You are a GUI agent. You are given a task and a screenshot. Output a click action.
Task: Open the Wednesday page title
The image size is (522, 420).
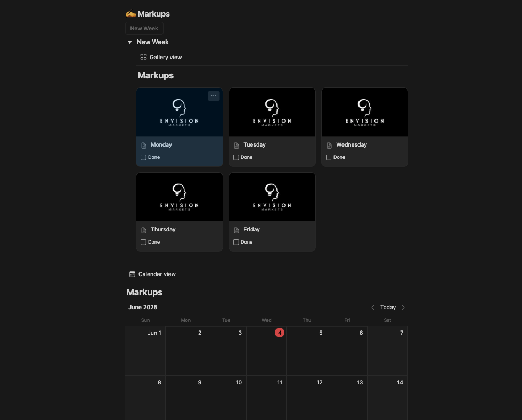[351, 144]
